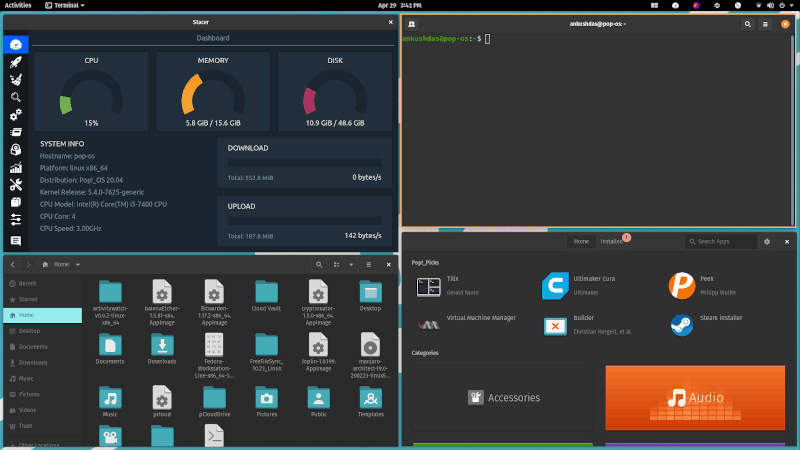This screenshot has width=800, height=450.
Task: Toggle file manager list/grid view button
Action: tap(337, 265)
